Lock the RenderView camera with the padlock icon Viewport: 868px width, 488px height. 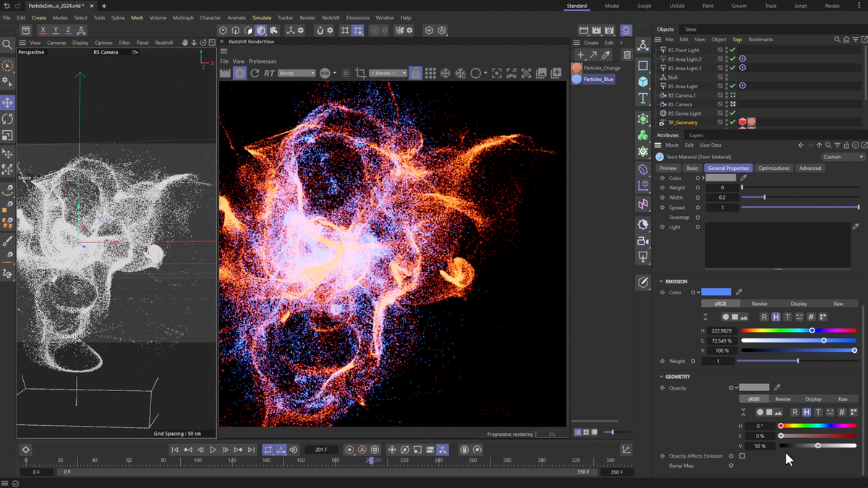[x=414, y=72]
